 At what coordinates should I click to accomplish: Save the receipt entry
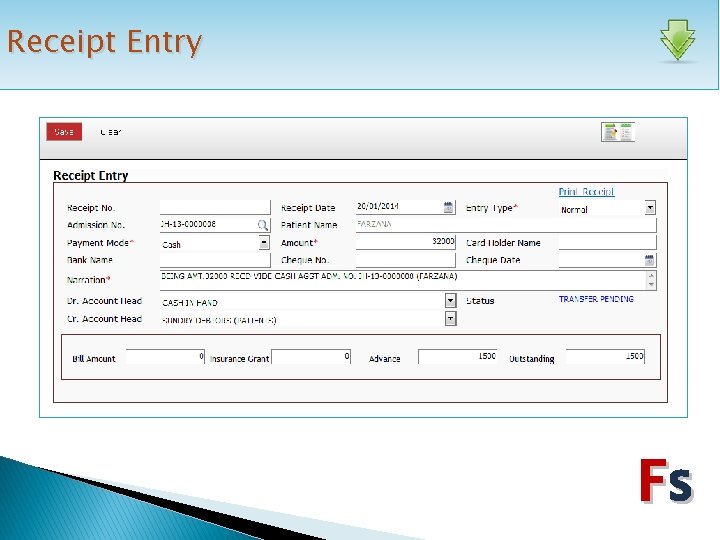coord(64,132)
